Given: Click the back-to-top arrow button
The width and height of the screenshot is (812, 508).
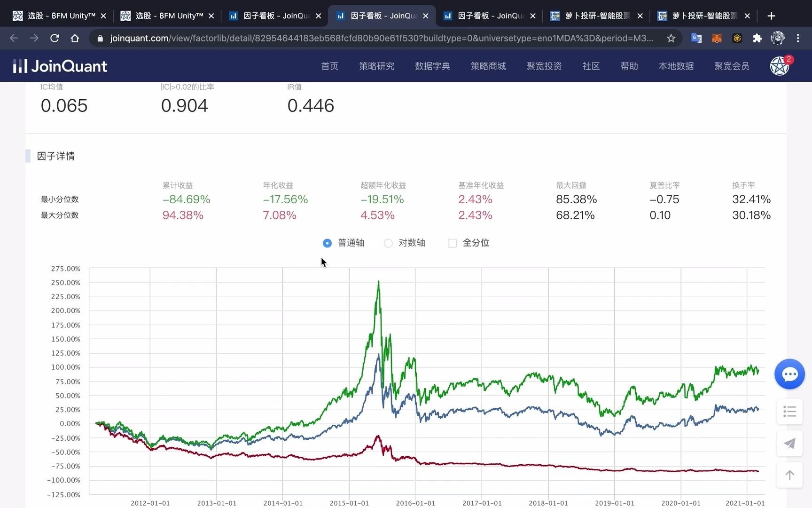Looking at the screenshot, I should (789, 475).
